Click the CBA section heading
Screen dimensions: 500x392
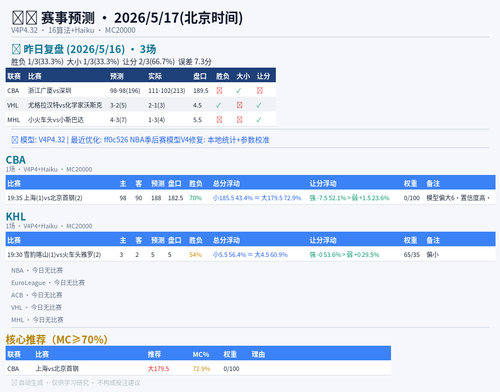point(16,160)
